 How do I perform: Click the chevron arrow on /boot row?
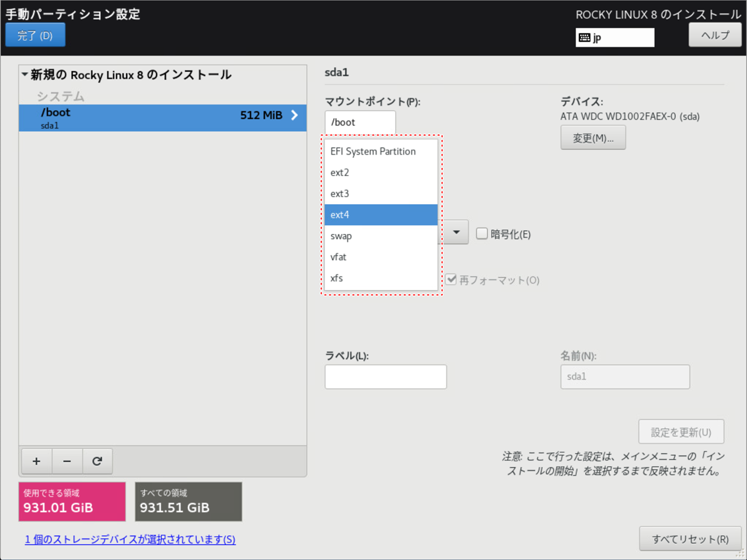pos(294,115)
